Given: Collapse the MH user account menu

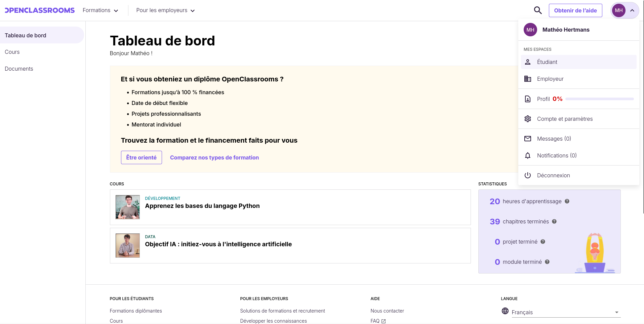Looking at the screenshot, I should pyautogui.click(x=625, y=10).
